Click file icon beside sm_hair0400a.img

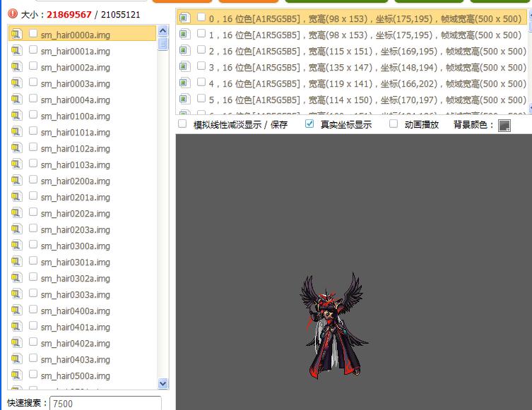16,310
